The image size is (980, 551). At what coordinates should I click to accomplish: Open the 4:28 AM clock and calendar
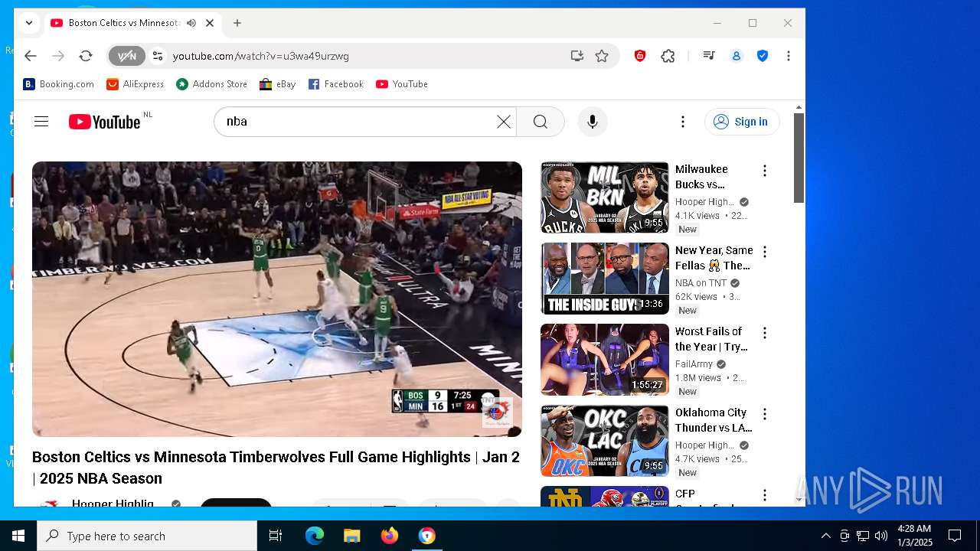(x=915, y=536)
